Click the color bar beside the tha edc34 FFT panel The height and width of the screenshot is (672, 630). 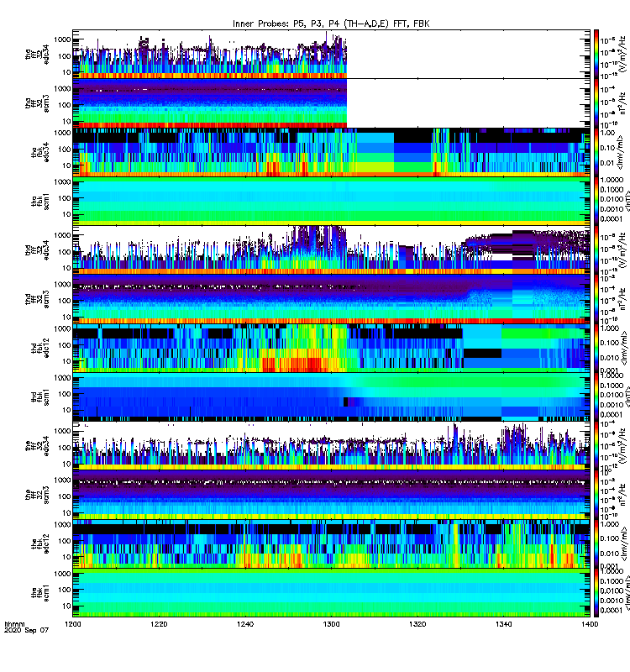[596, 54]
